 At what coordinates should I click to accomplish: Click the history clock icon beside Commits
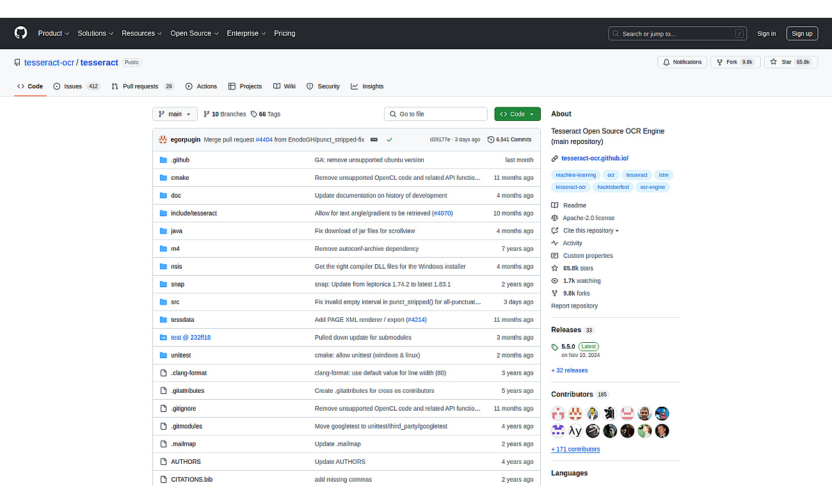491,139
